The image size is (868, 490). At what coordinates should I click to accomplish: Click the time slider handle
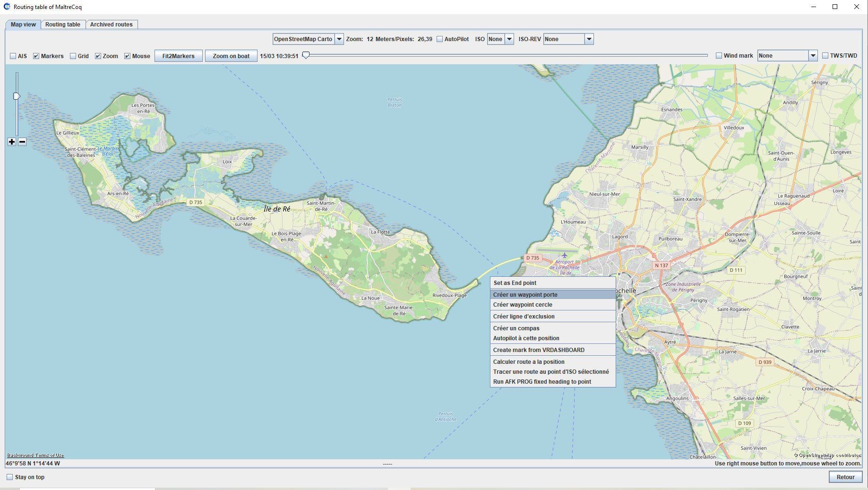click(306, 55)
